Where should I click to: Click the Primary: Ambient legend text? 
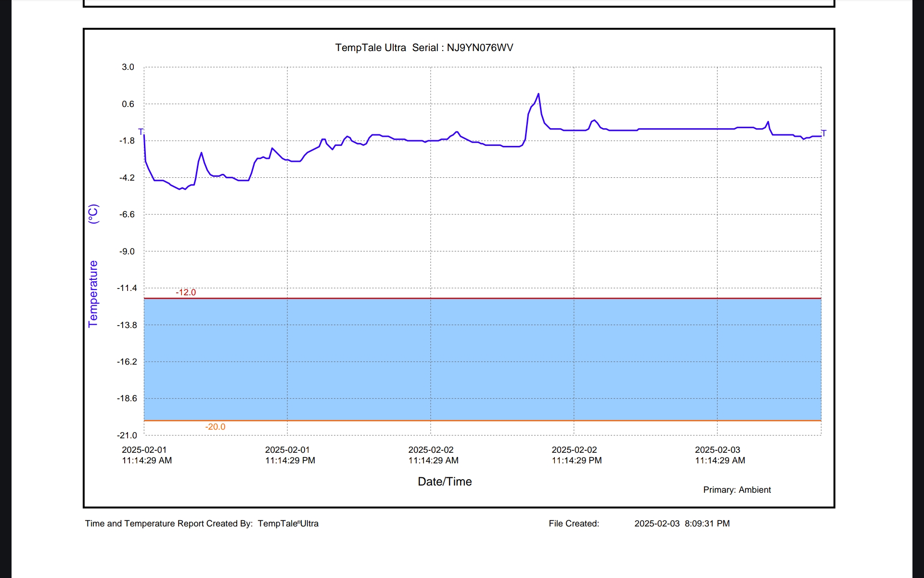point(737,490)
